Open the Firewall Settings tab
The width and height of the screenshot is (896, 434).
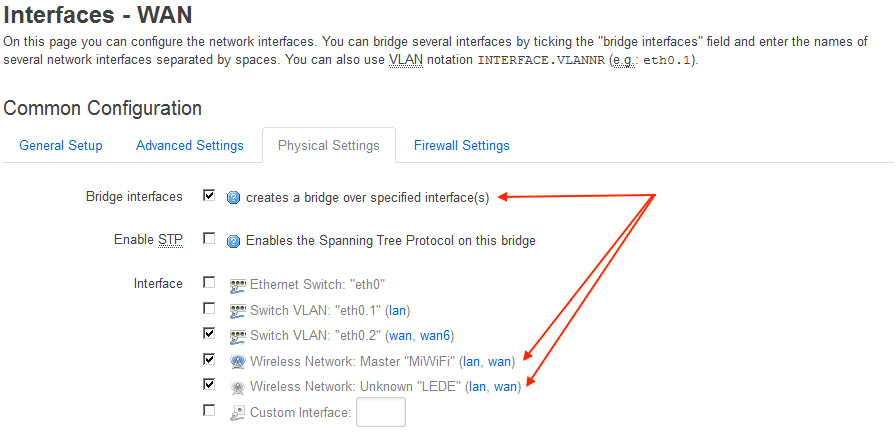coord(462,146)
